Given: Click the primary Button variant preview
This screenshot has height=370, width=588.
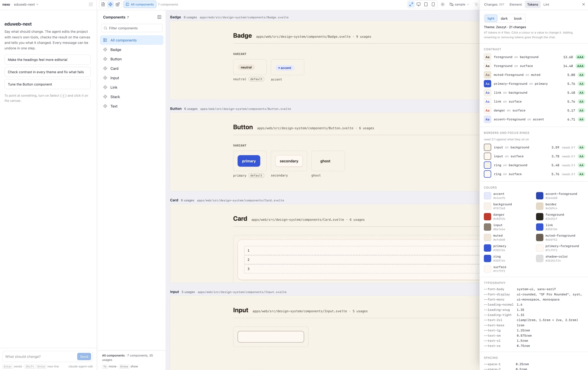Looking at the screenshot, I should (249, 161).
